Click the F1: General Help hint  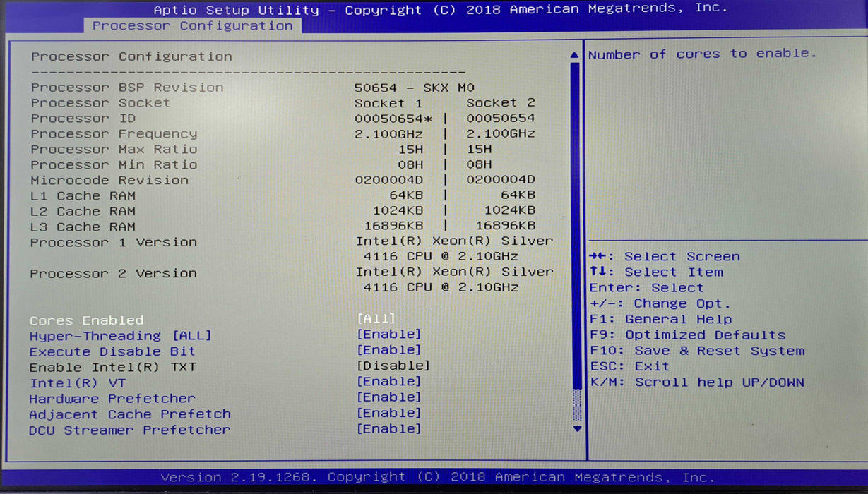[x=660, y=320]
